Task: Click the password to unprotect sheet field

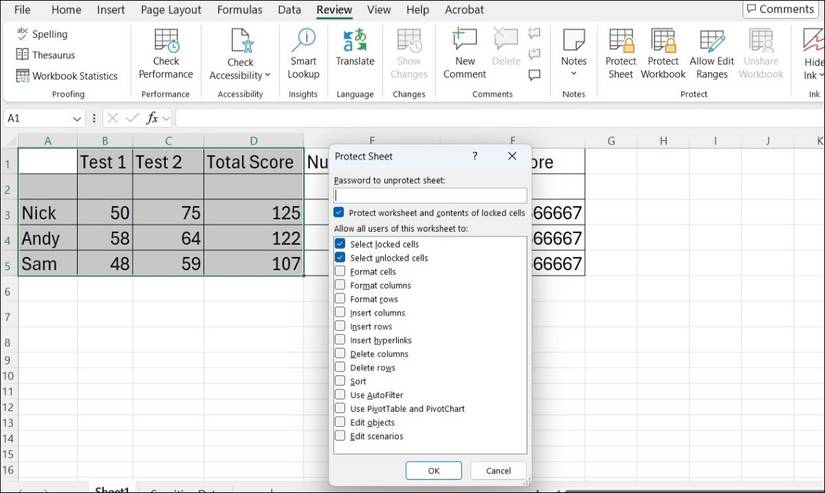Action: [430, 195]
